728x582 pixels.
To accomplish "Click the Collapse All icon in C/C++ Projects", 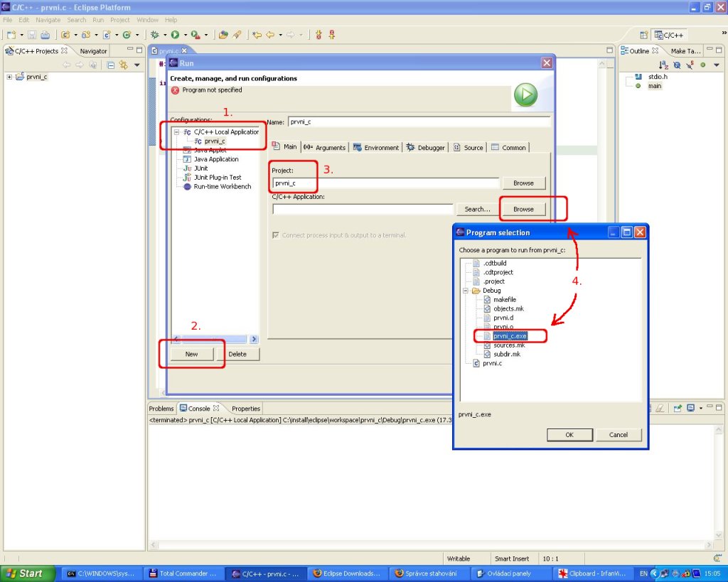I will point(111,65).
